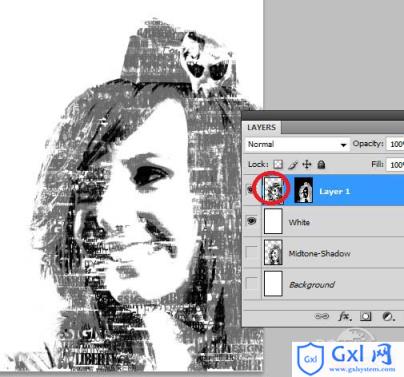
Task: Open the Normal blend mode dropdown
Action: (x=297, y=144)
